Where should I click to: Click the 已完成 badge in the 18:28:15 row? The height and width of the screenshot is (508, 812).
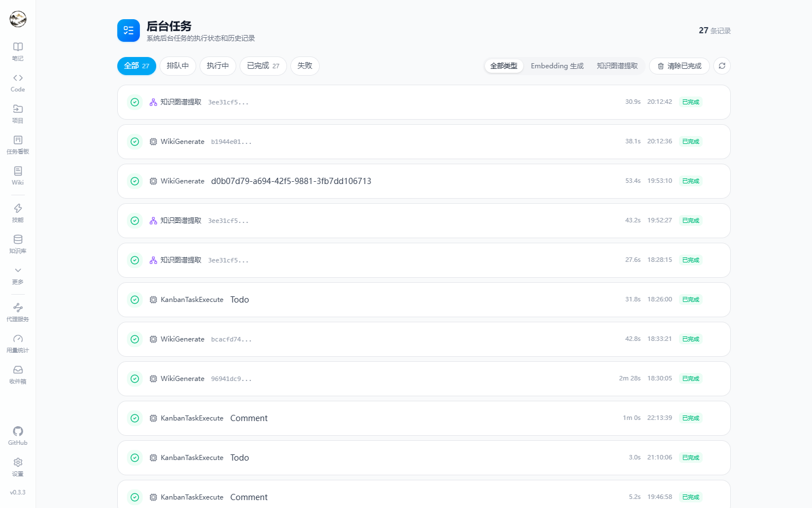coord(691,260)
